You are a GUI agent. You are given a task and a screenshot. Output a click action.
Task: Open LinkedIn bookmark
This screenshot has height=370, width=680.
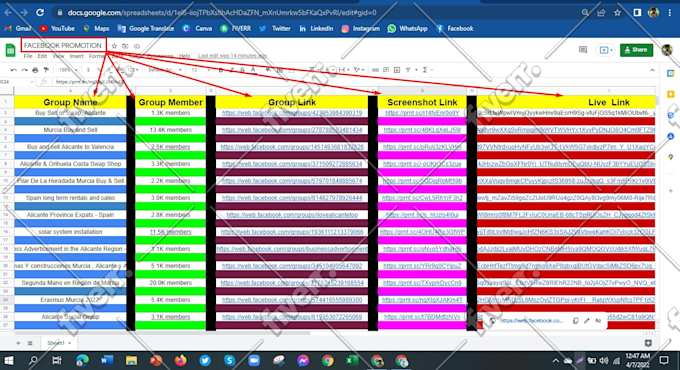pyautogui.click(x=316, y=29)
